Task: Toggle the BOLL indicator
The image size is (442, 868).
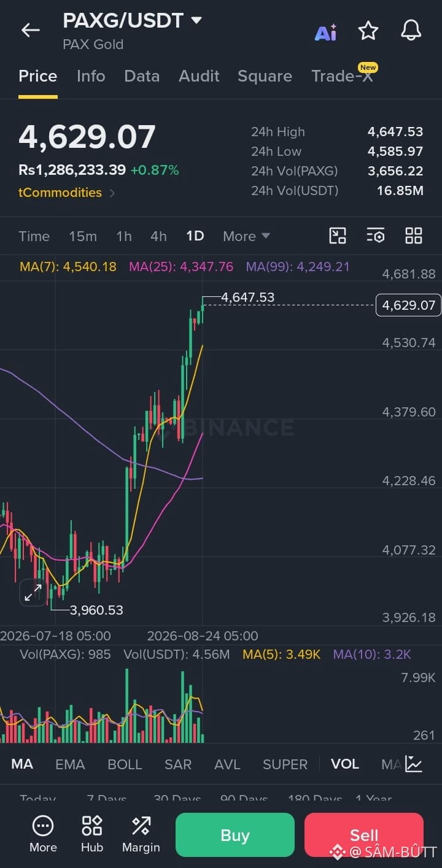Action: coord(125,764)
